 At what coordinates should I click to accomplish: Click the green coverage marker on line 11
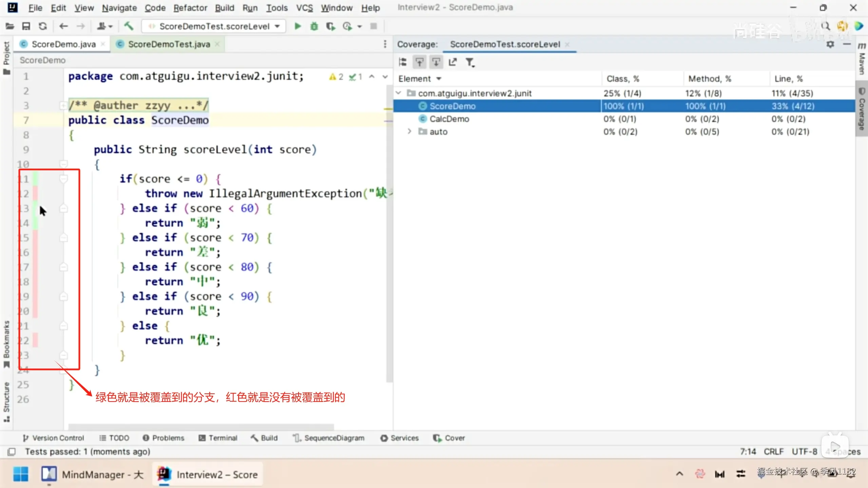pyautogui.click(x=35, y=179)
